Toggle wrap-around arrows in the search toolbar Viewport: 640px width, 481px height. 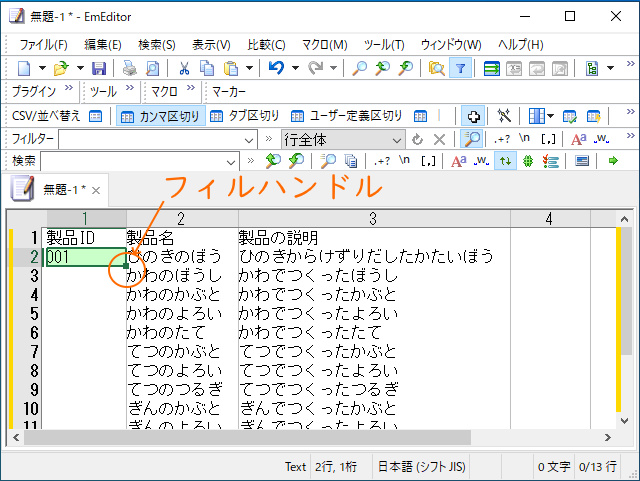(x=505, y=161)
